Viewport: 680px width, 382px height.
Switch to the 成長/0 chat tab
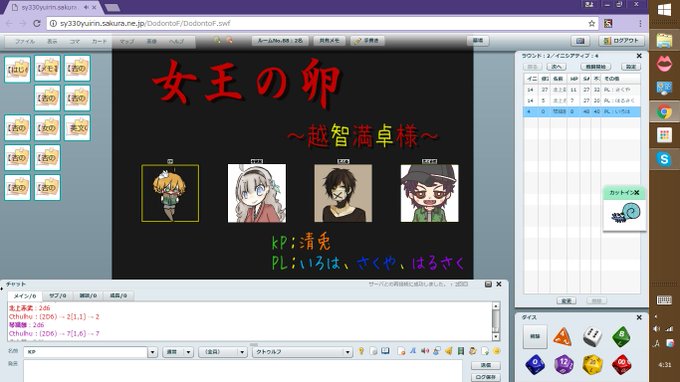[118, 296]
